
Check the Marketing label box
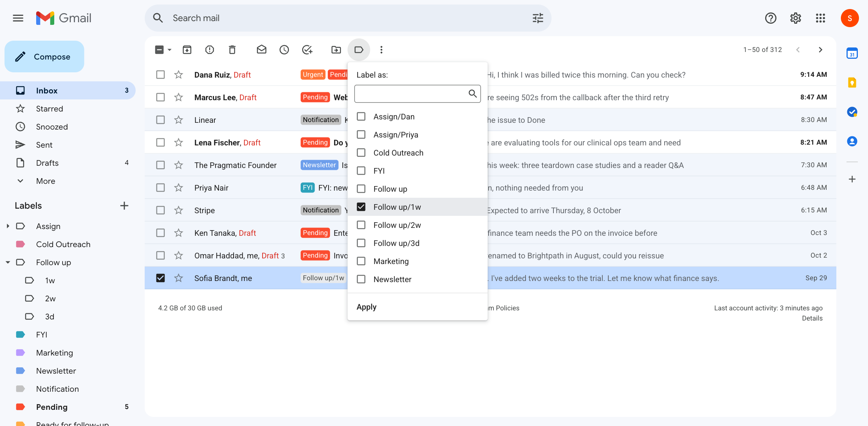click(361, 261)
